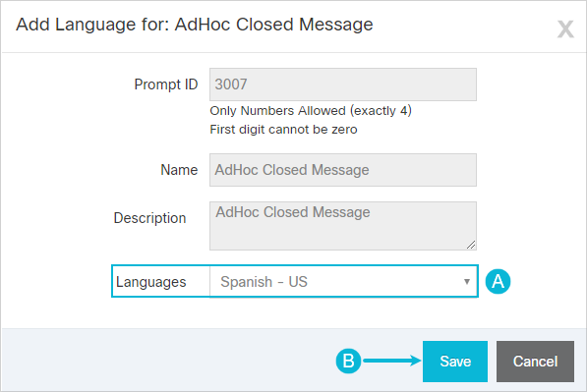The width and height of the screenshot is (587, 392).
Task: Click the arrow pointing to Save
Action: tap(392, 361)
